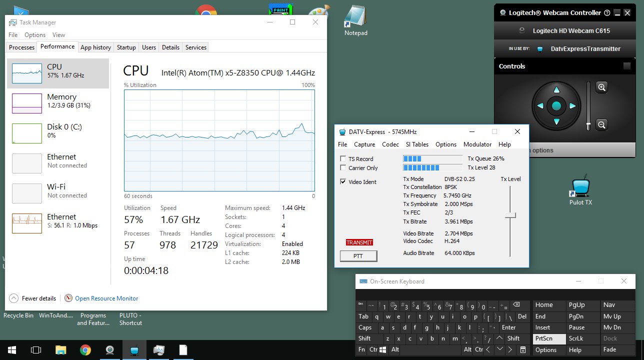Image resolution: width=644 pixels, height=360 pixels.
Task: Pan webcam right with the right arrow
Action: point(572,106)
